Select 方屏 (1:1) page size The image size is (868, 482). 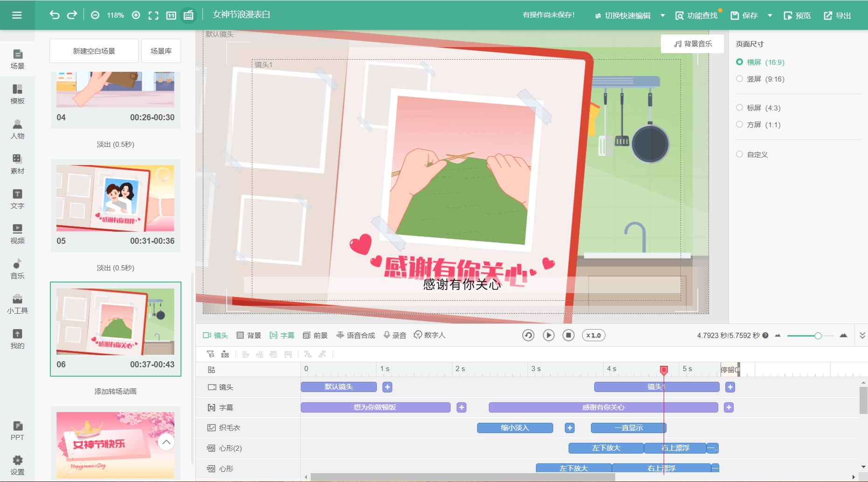758,124
